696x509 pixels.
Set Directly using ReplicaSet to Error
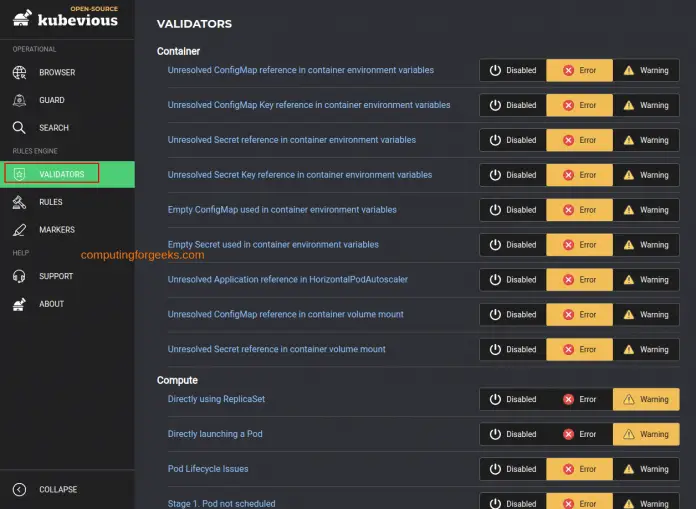point(579,399)
